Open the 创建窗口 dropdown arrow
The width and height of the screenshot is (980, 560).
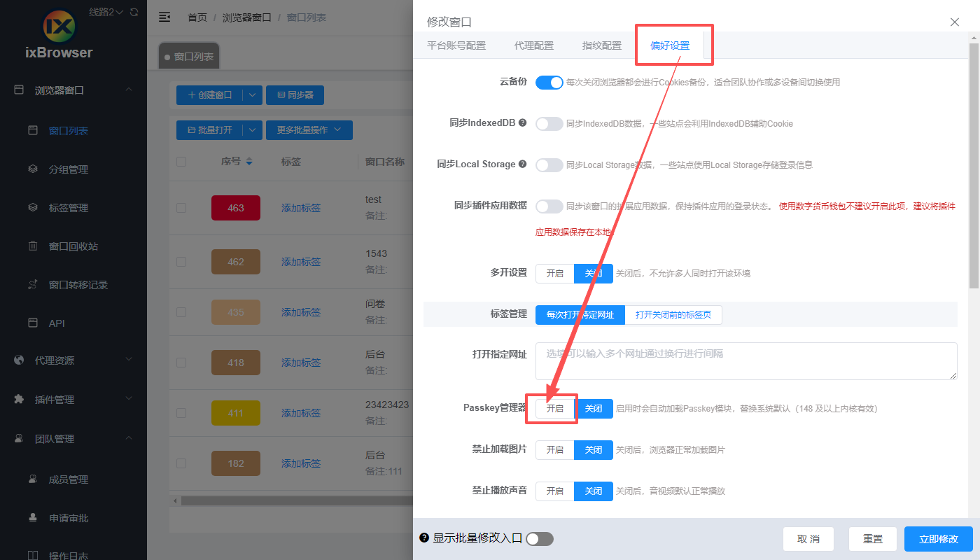[253, 94]
